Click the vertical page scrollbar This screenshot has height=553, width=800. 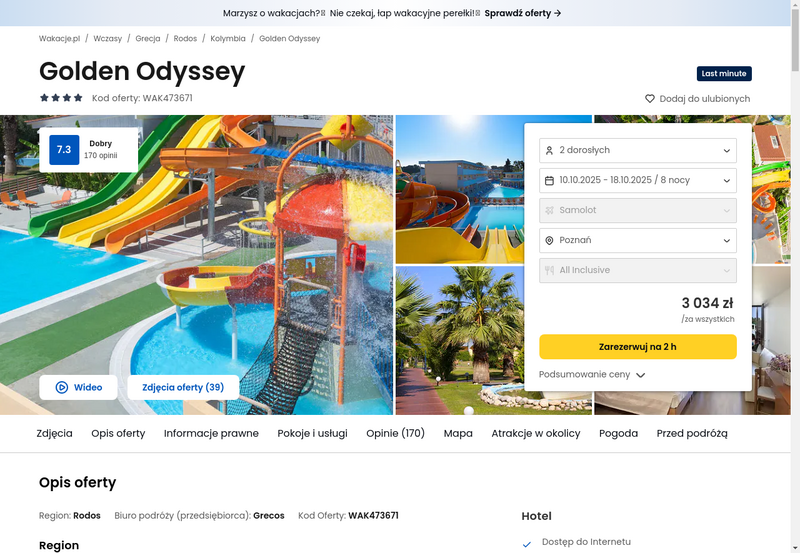795,276
